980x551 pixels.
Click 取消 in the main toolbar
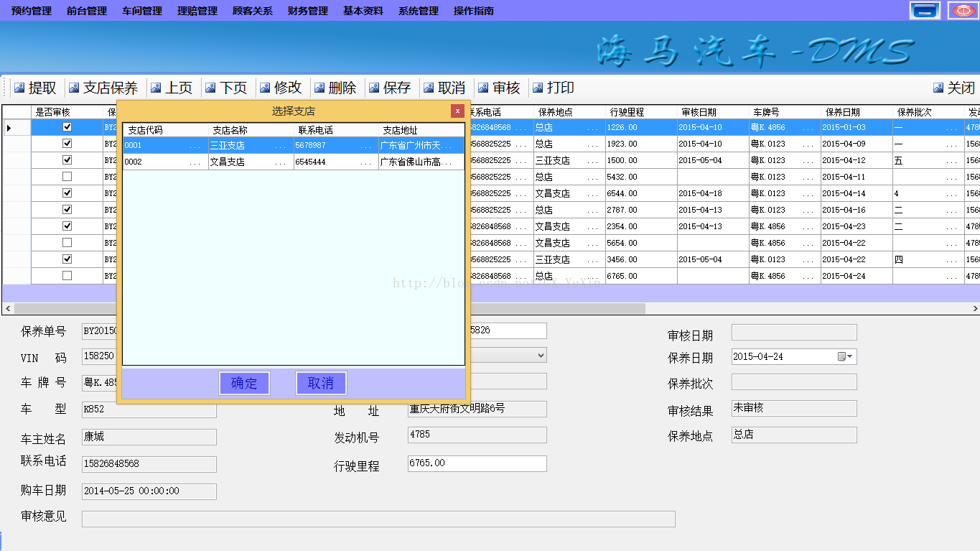(444, 88)
